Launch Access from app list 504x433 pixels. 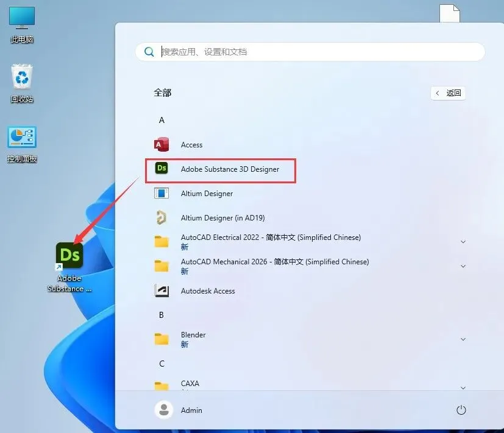191,145
